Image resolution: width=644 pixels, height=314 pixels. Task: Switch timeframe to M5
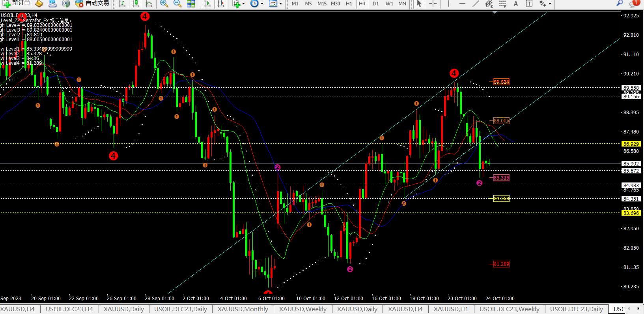click(x=308, y=4)
